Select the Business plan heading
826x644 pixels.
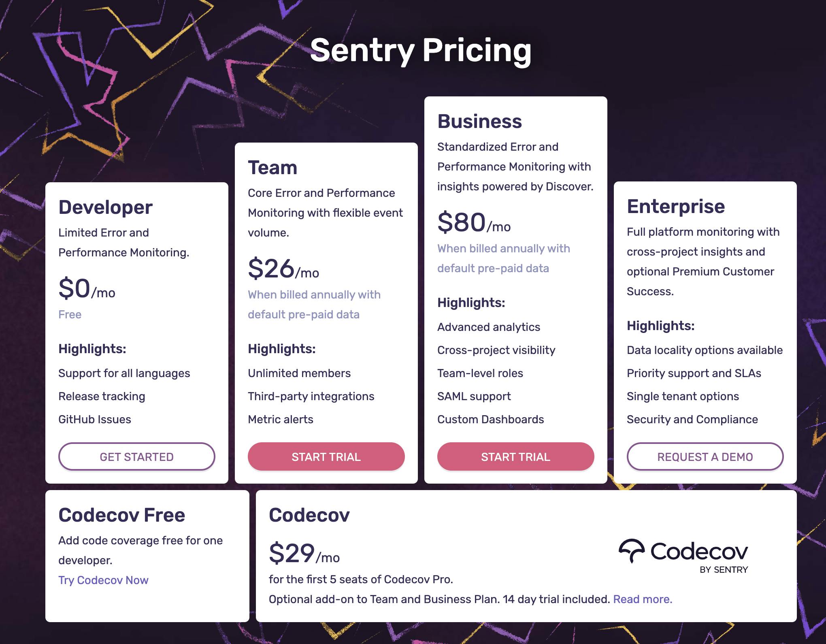[479, 121]
